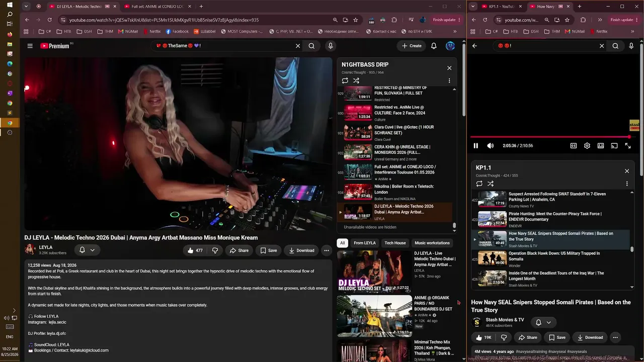This screenshot has width=644, height=362.
Task: Bookmark this page with the star in left browser
Action: coord(356,20)
